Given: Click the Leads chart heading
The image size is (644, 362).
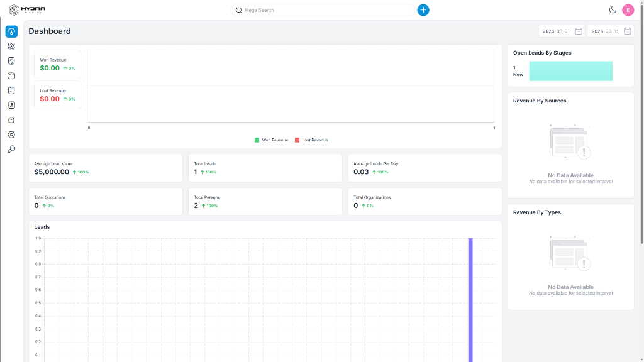Looking at the screenshot, I should [x=42, y=226].
